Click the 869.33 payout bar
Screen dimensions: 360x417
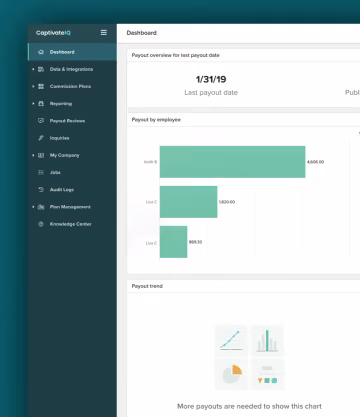[x=174, y=242]
